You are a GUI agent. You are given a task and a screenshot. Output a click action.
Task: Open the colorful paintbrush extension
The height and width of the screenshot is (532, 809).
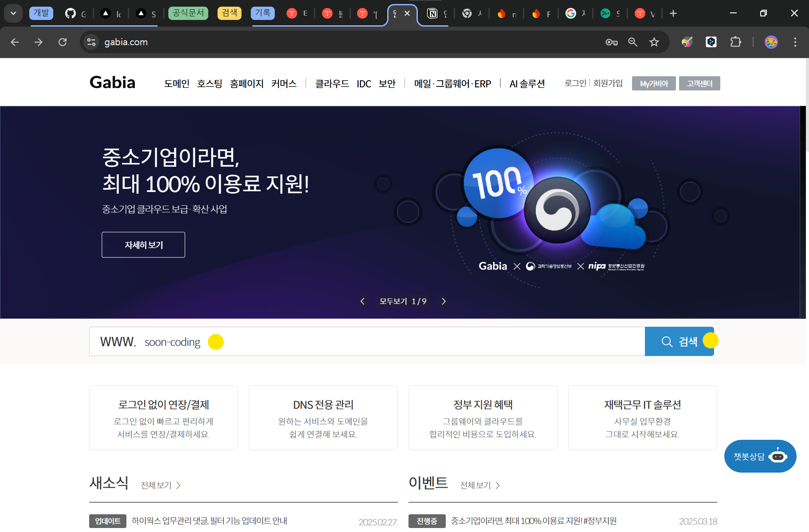pos(687,42)
